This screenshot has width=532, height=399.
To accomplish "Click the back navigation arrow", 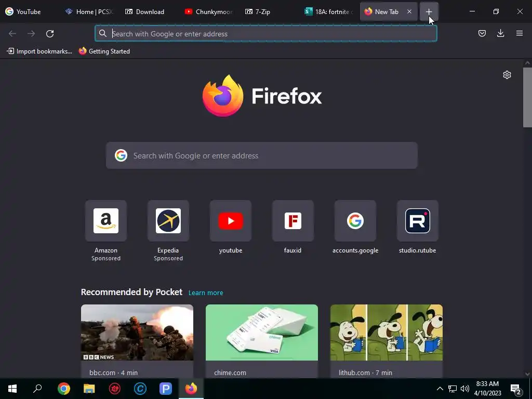I will pyautogui.click(x=12, y=33).
